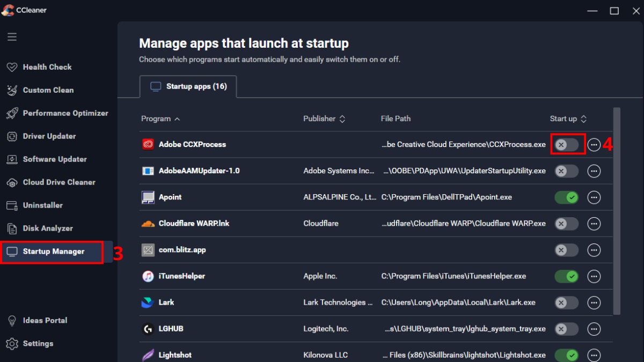Turn off iTunesHelper startup switch
This screenshot has height=362, width=644.
click(x=567, y=277)
